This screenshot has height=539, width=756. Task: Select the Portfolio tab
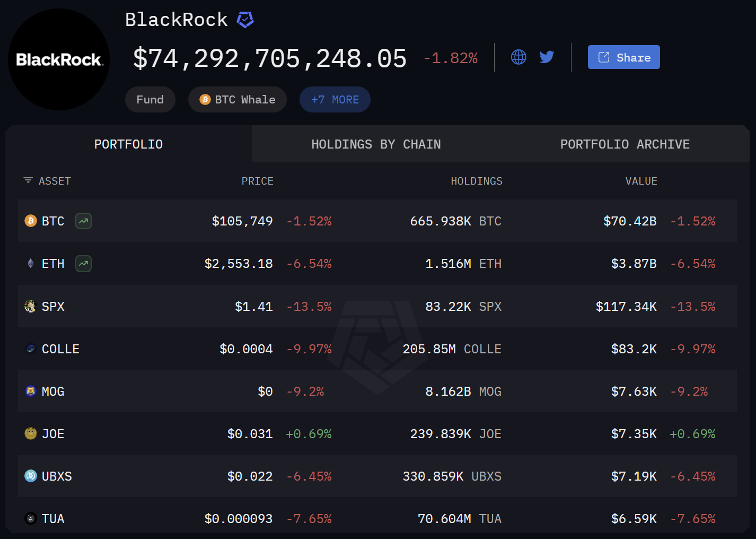click(128, 144)
